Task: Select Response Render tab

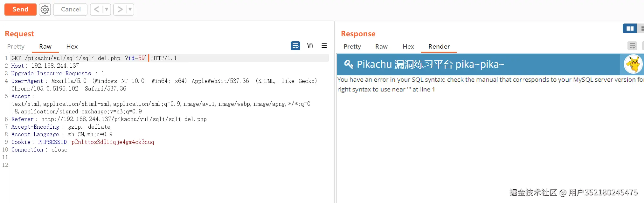Action: (x=439, y=46)
